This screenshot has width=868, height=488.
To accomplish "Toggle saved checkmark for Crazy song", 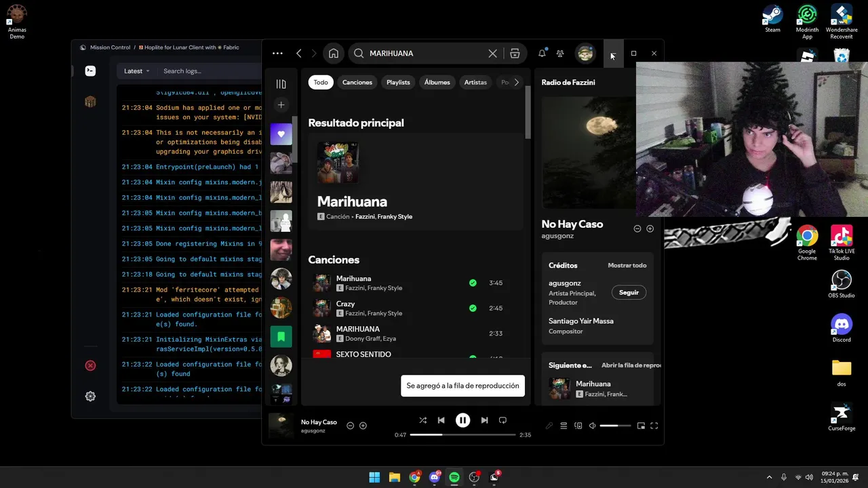I will [473, 308].
